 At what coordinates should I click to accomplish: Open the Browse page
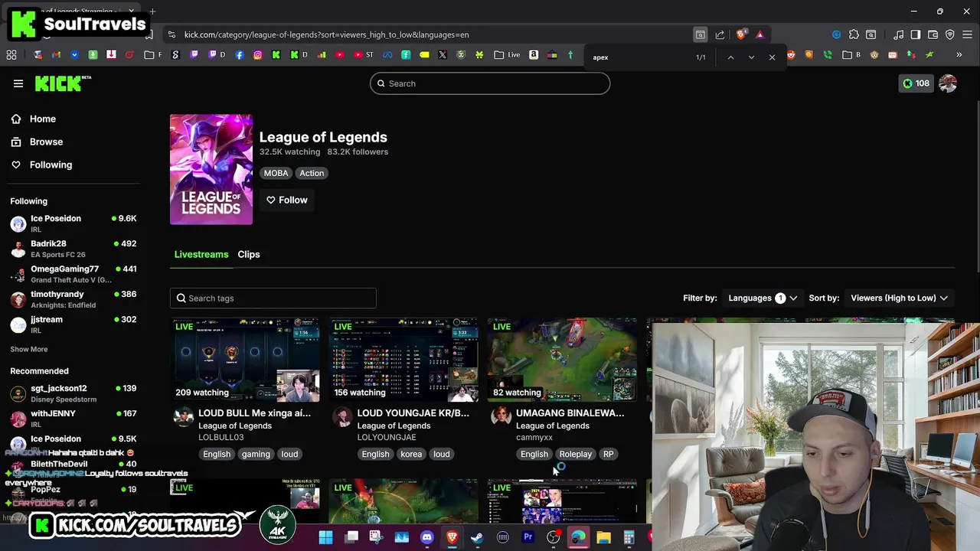(46, 142)
